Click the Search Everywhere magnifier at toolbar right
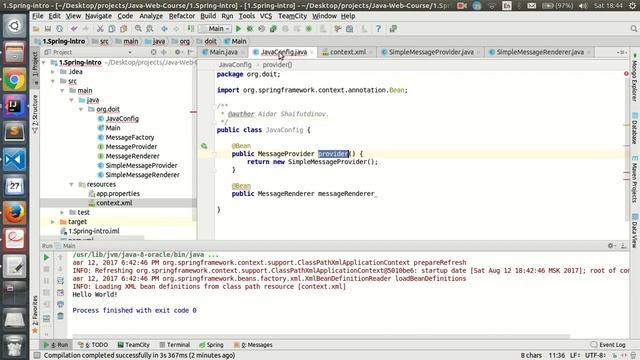The image size is (640, 360). 633,29
